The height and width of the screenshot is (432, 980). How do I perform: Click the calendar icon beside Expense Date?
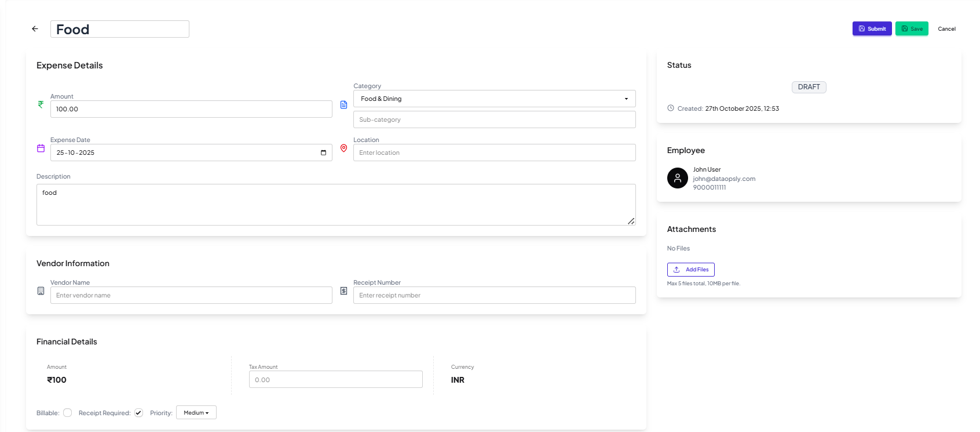coord(41,148)
